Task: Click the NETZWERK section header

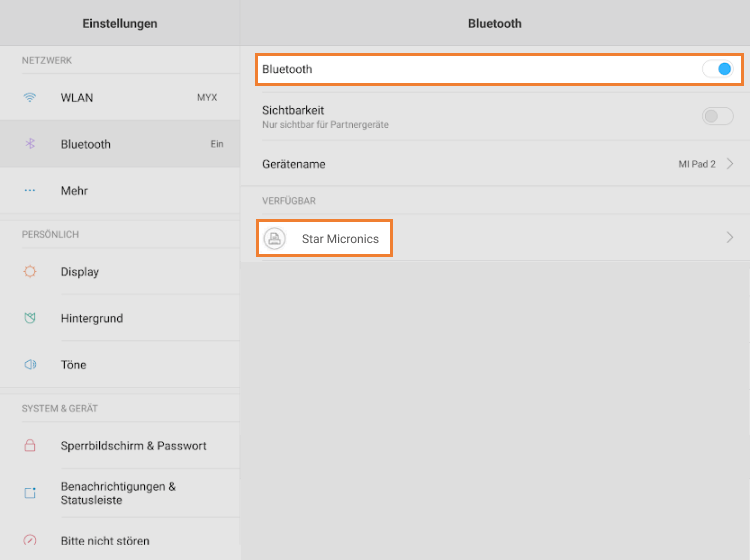Action: coord(47,60)
